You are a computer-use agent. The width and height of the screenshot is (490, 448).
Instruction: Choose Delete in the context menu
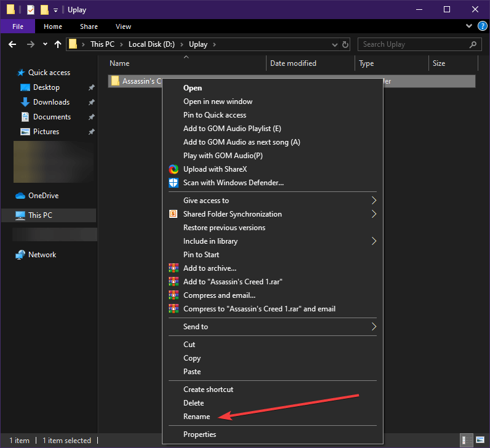[x=193, y=403]
